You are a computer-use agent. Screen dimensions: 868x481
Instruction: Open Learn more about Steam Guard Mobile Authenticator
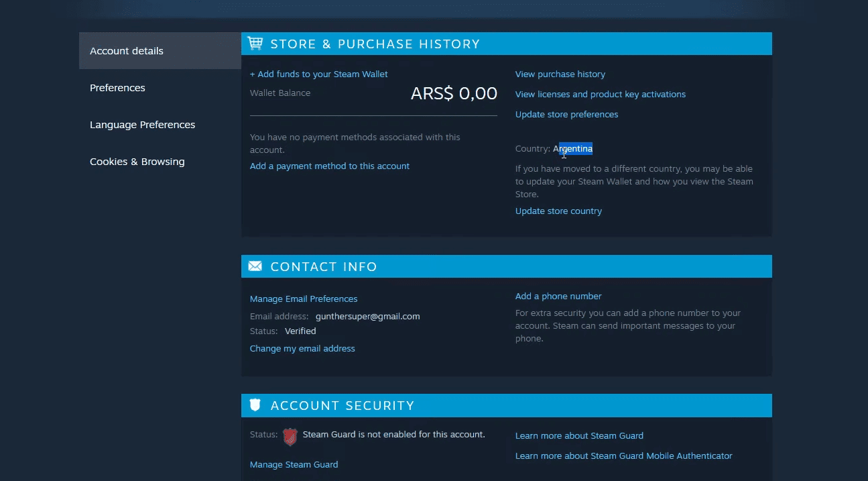click(x=624, y=456)
